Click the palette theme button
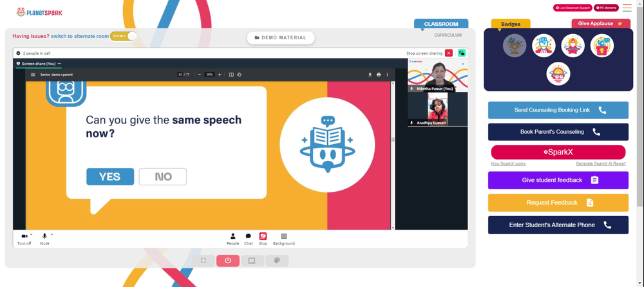The width and height of the screenshot is (644, 287). 277,261
